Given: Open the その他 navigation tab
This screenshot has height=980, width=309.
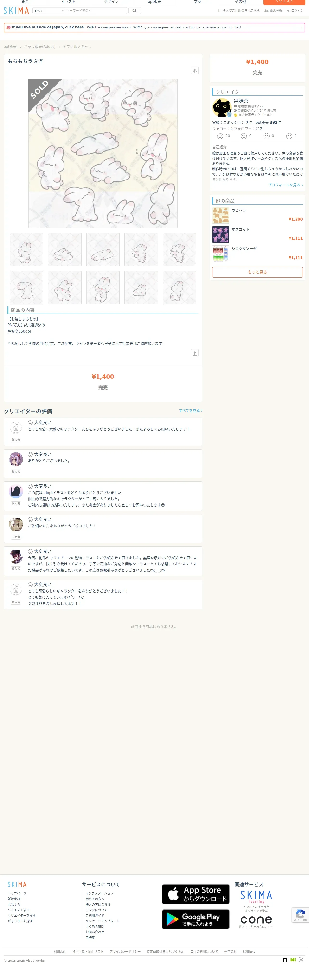Looking at the screenshot, I should 240,2.
